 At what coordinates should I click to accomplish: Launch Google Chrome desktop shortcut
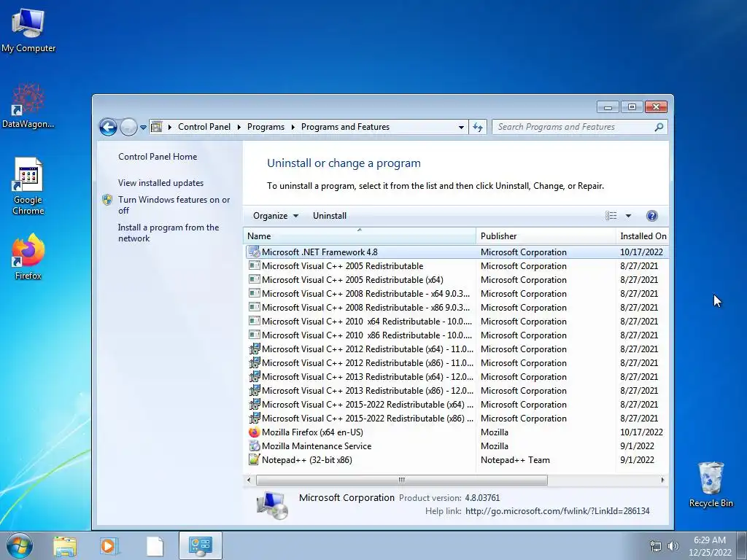(28, 186)
